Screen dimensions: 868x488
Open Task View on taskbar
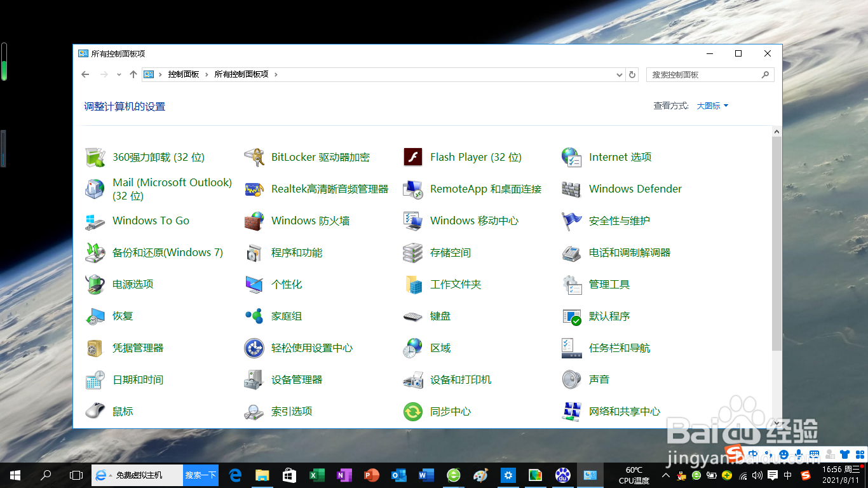coord(76,475)
